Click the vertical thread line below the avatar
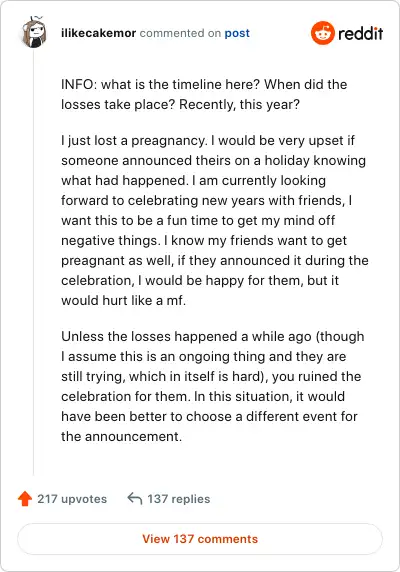 (x=34, y=262)
